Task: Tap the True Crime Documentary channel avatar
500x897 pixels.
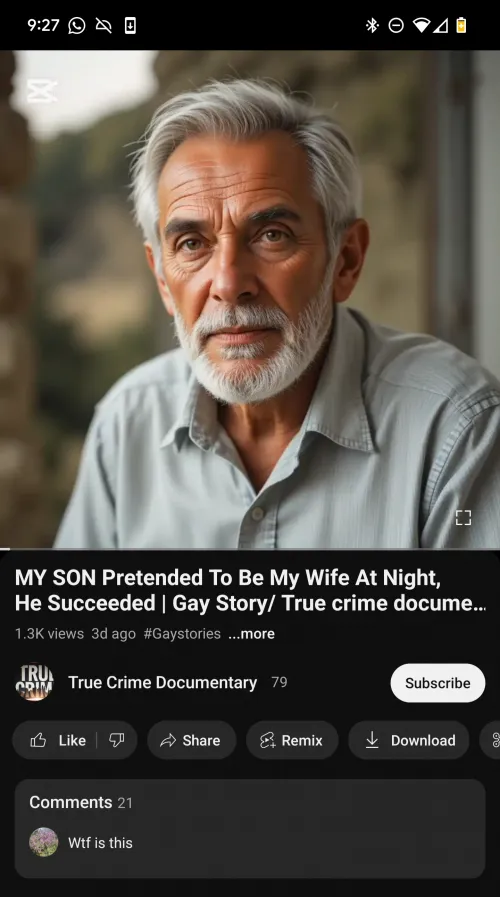Action: (x=34, y=682)
